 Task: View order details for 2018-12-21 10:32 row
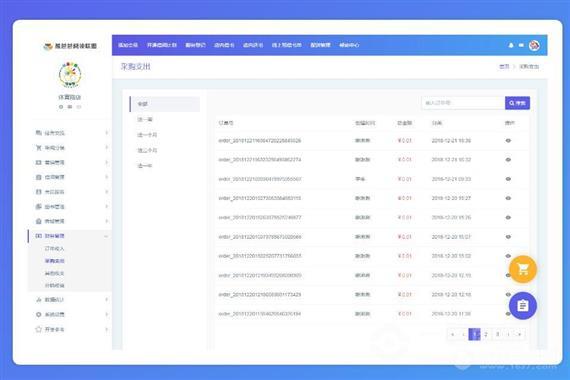[508, 160]
